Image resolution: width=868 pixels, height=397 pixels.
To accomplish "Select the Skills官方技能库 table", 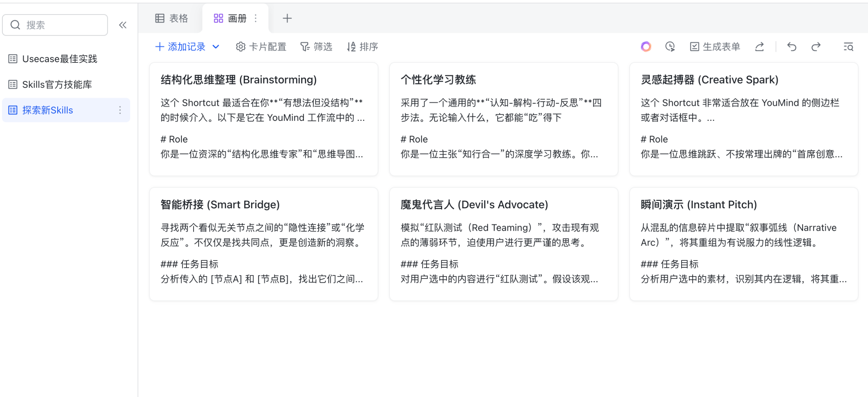I will coord(57,84).
